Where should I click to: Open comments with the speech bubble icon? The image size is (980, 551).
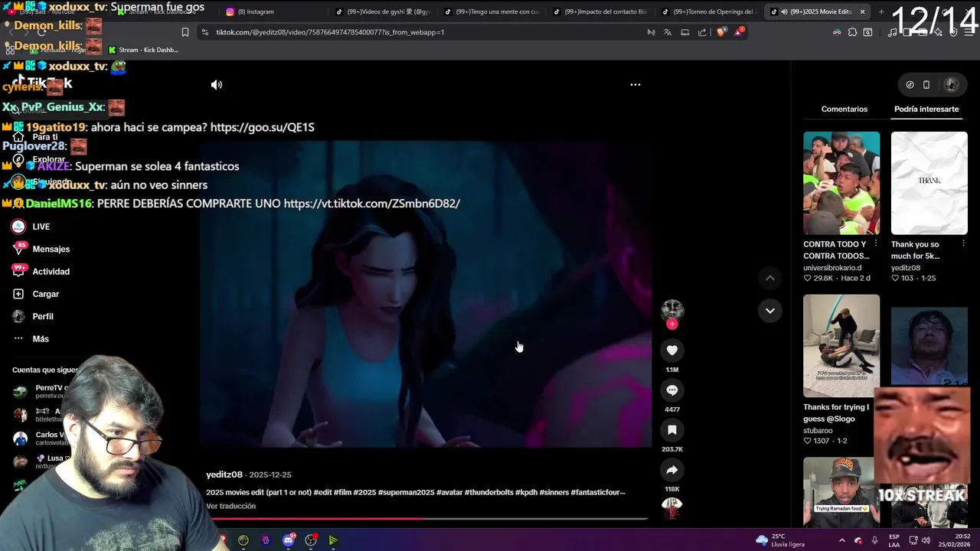(672, 390)
